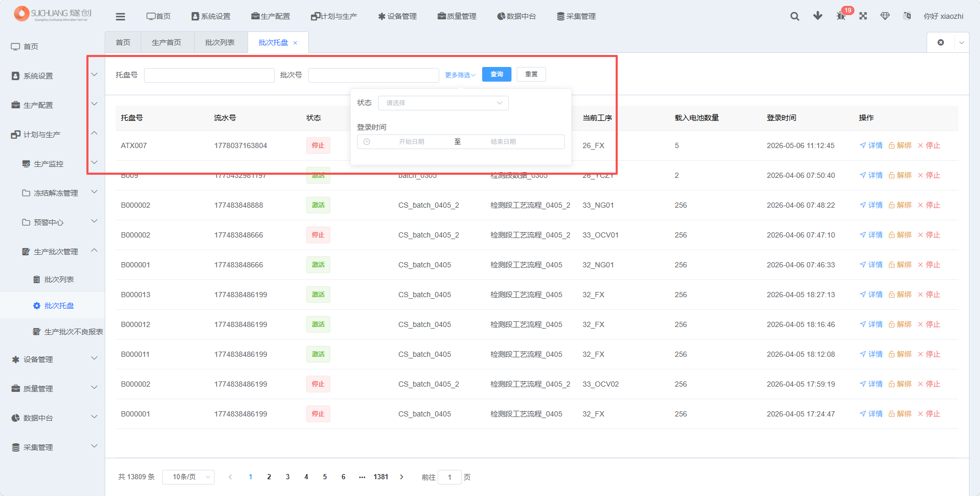Screen dimensions: 980x496
Task: Focus the 托盘号 input field
Action: point(209,75)
